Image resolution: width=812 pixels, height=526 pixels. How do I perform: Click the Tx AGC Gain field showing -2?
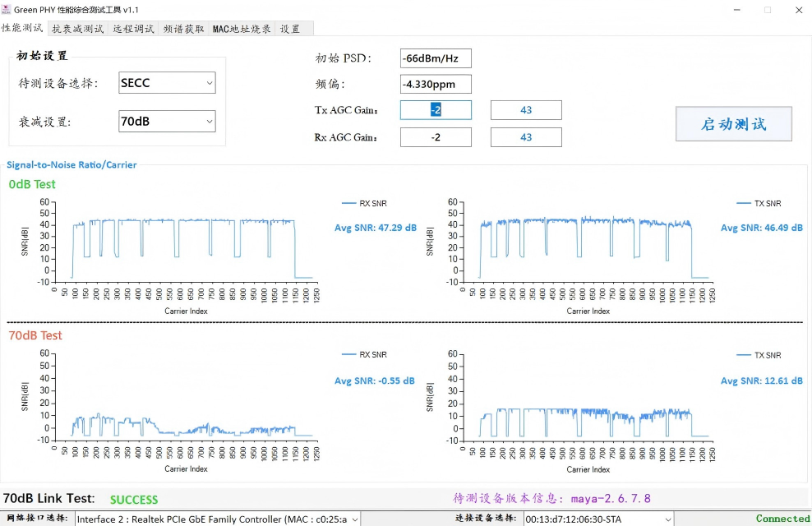(x=436, y=110)
